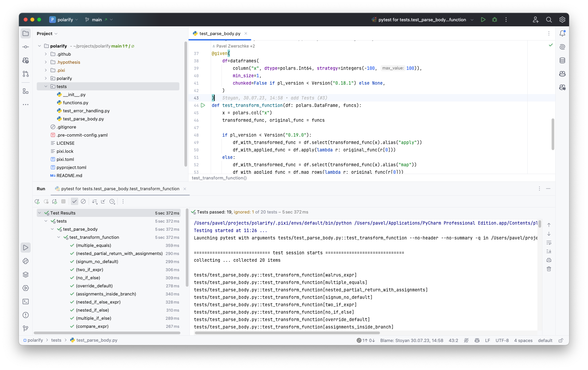Screen dimensions: 588x370
Task: Toggle Show Passed tests checkmark filter
Action: tap(75, 201)
